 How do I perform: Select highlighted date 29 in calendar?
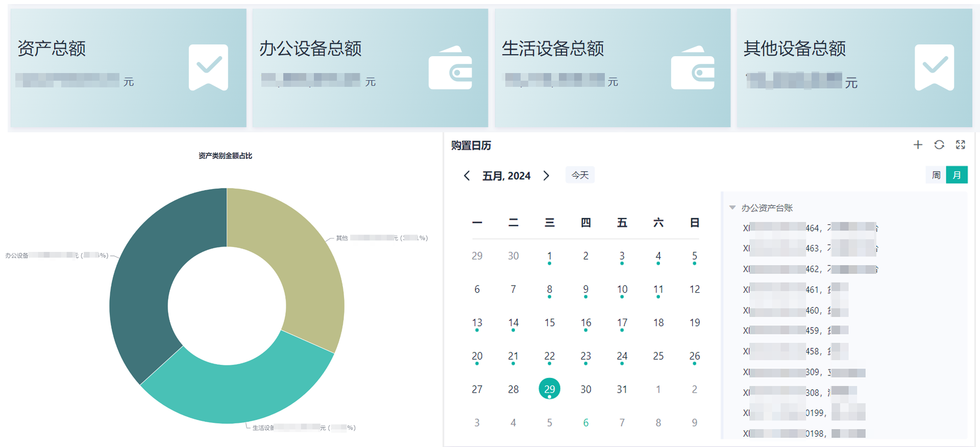[549, 389]
